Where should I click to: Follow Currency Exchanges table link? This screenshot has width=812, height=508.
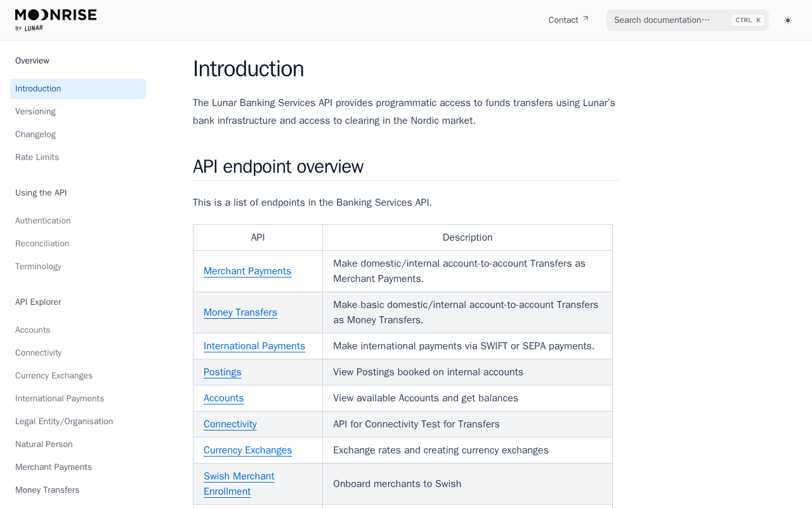point(248,450)
